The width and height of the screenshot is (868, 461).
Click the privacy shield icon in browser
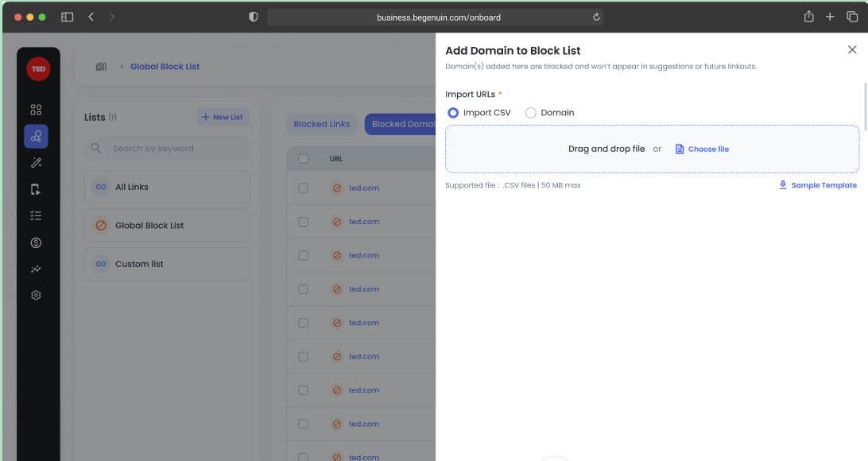pos(253,17)
